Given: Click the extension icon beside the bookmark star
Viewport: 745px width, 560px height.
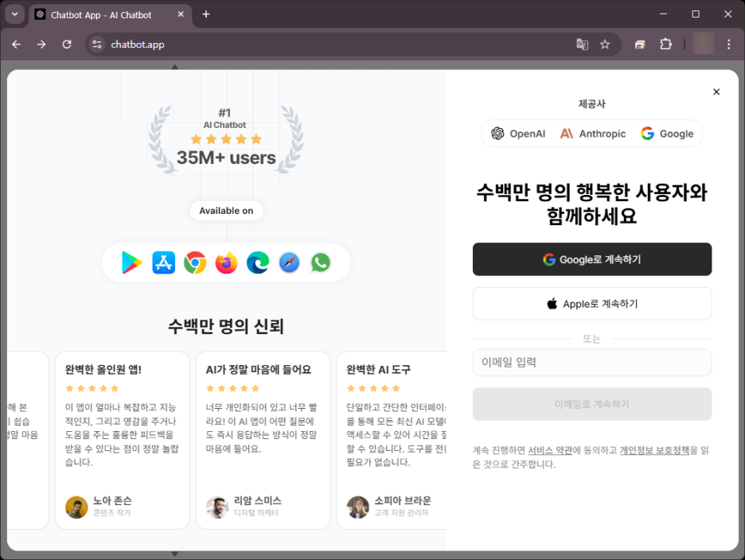Looking at the screenshot, I should pos(640,45).
